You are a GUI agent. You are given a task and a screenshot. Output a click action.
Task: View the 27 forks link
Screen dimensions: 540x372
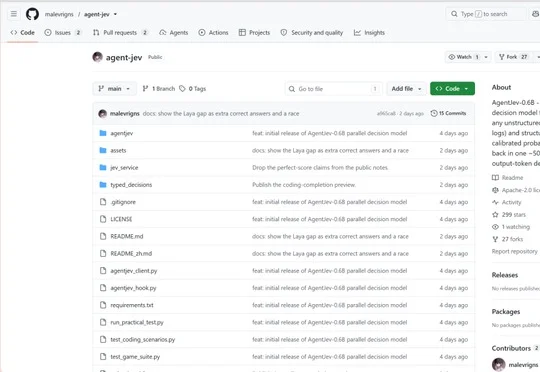[508, 239]
